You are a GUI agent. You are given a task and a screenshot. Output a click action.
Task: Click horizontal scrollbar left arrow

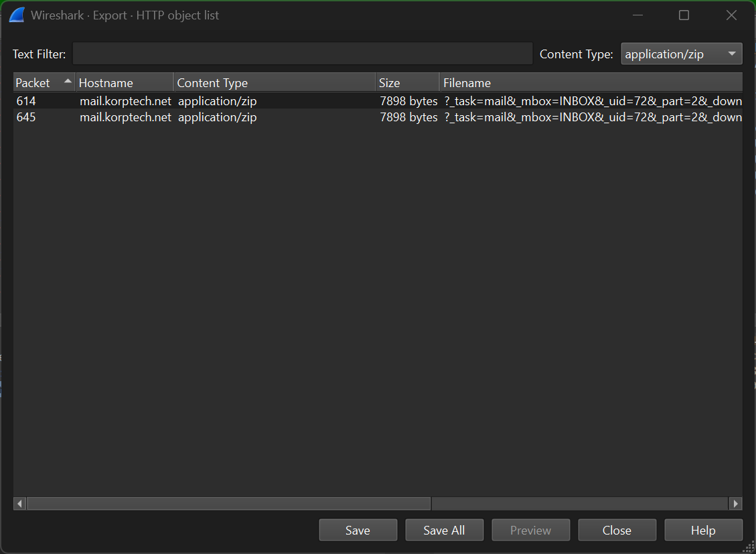(x=20, y=503)
